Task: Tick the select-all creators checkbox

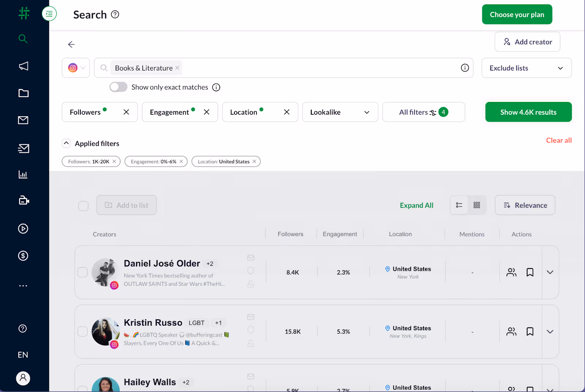Action: [x=83, y=206]
